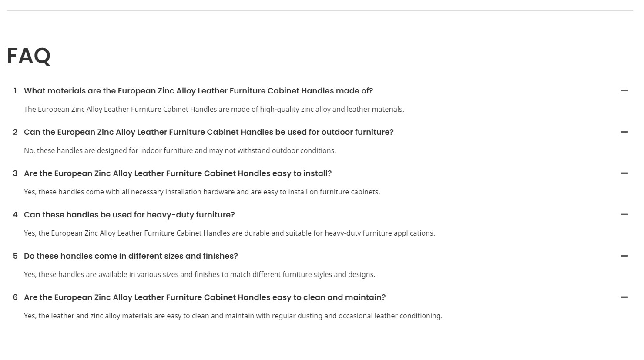Screen dimensions: 644x360
Task: Toggle question 6 about cleaning and maintaining
Action: 205,297
